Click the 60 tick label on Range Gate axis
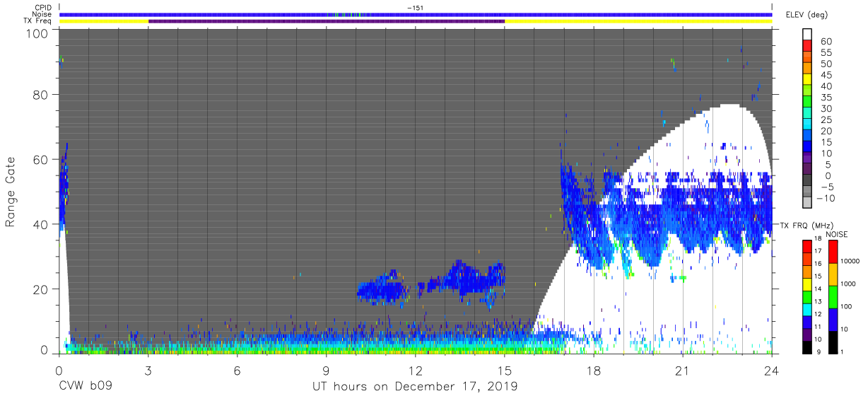Image resolution: width=868 pixels, height=401 pixels. (x=40, y=159)
